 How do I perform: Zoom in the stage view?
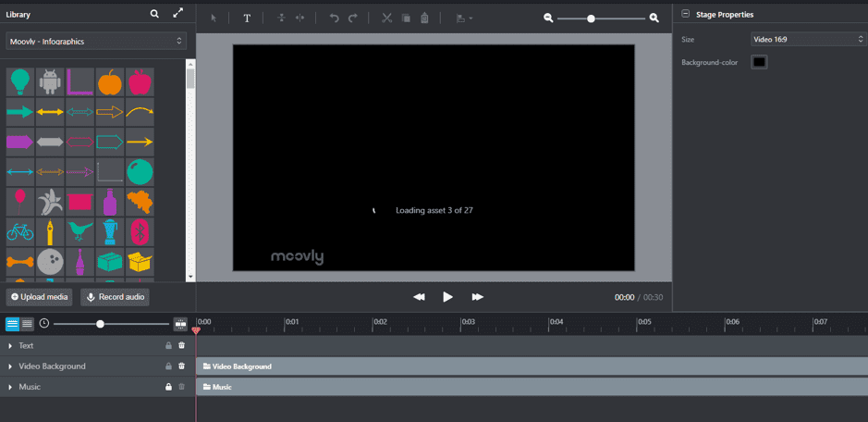click(654, 19)
